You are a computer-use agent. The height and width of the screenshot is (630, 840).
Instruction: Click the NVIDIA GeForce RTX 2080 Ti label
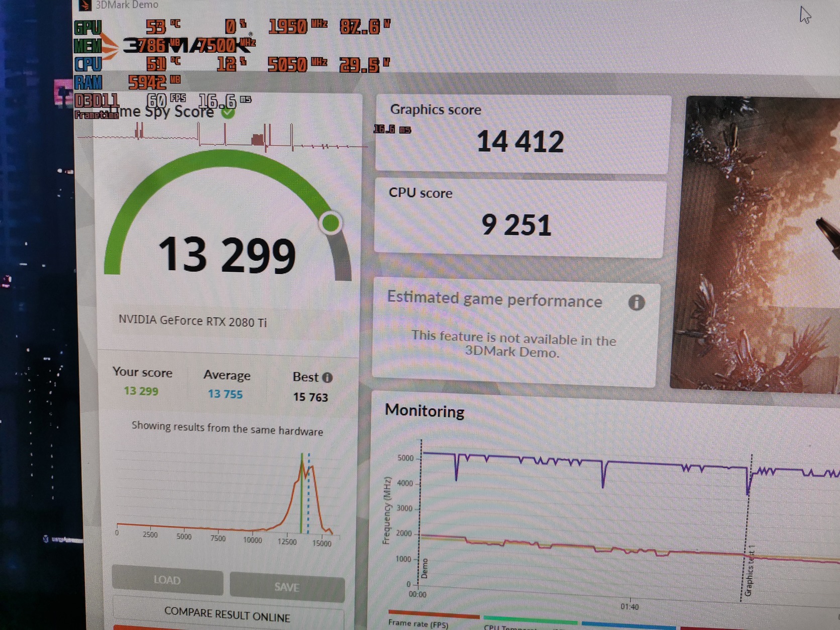coord(192,321)
